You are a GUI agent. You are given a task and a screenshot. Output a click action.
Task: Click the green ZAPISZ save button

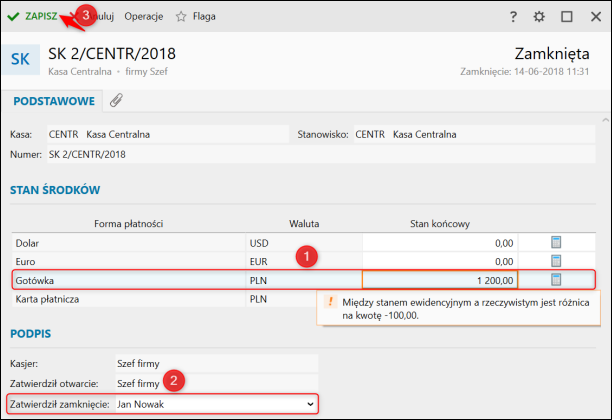(x=32, y=16)
